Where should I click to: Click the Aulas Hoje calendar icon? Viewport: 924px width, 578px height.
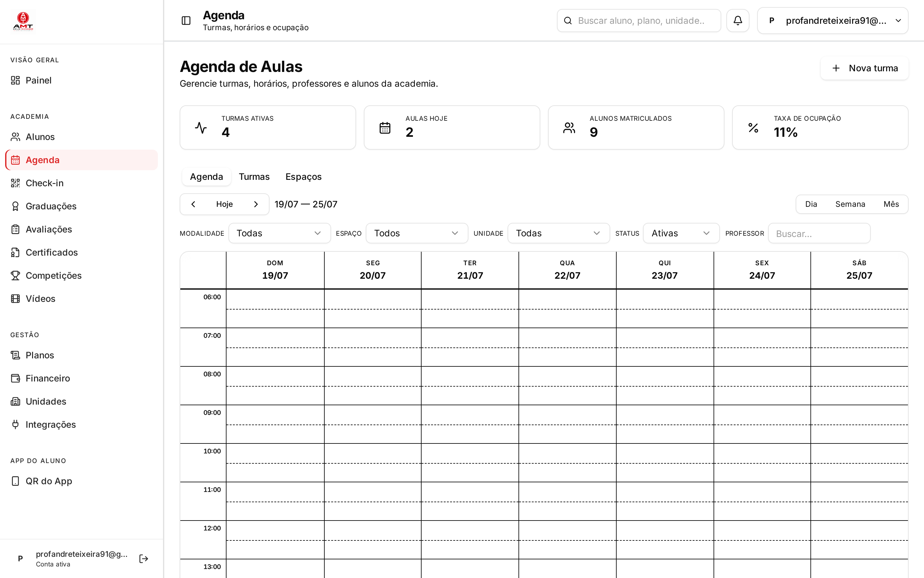385,128
